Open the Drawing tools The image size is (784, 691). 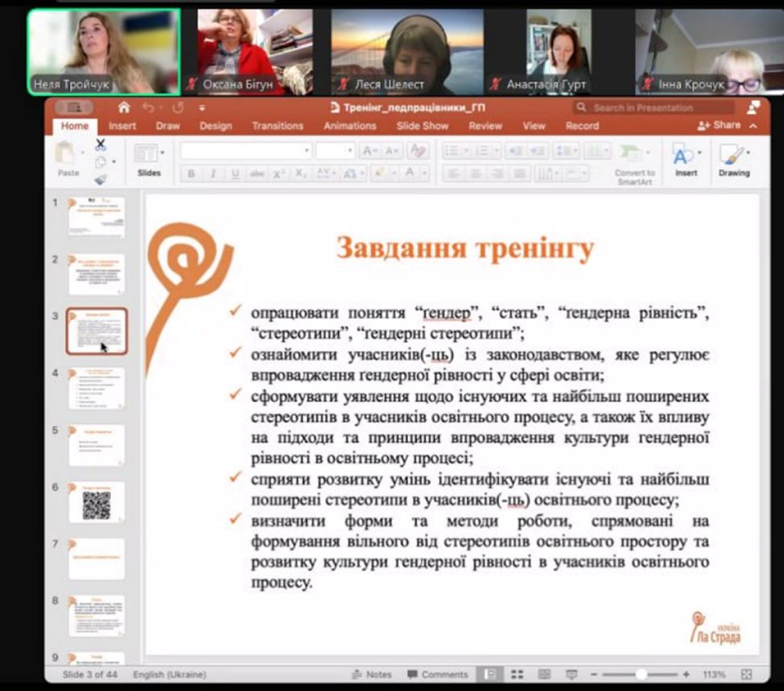tap(733, 159)
